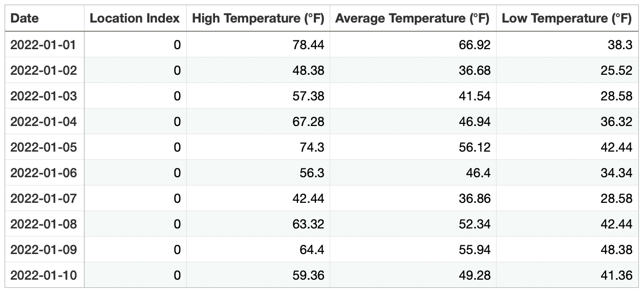Select low temperature value 38.3
Viewport: 644px width, 293px height.
coord(621,45)
